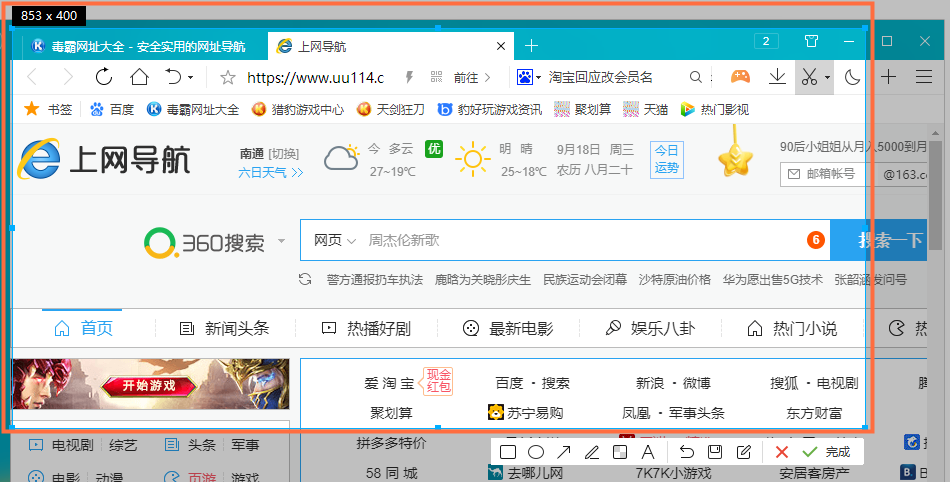Select the ellipse annotation tool
This screenshot has height=482, width=950.
point(536,452)
